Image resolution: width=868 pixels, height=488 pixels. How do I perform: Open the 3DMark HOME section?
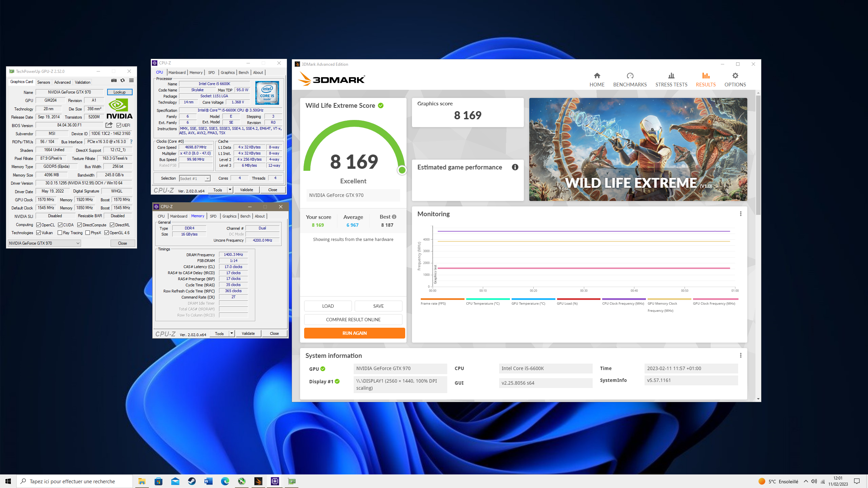coord(597,80)
